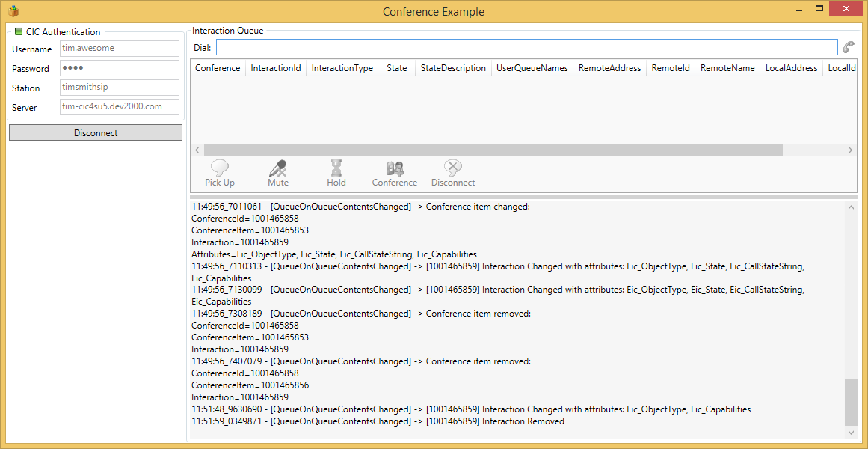The height and width of the screenshot is (449, 868).
Task: Click the Disconnect icon in the interaction toolbar
Action: pyautogui.click(x=453, y=168)
